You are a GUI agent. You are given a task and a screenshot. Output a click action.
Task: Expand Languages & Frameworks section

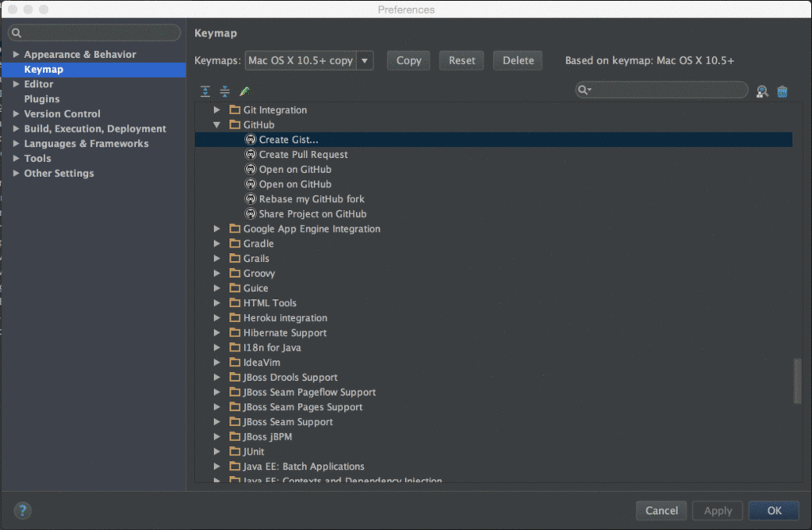16,144
